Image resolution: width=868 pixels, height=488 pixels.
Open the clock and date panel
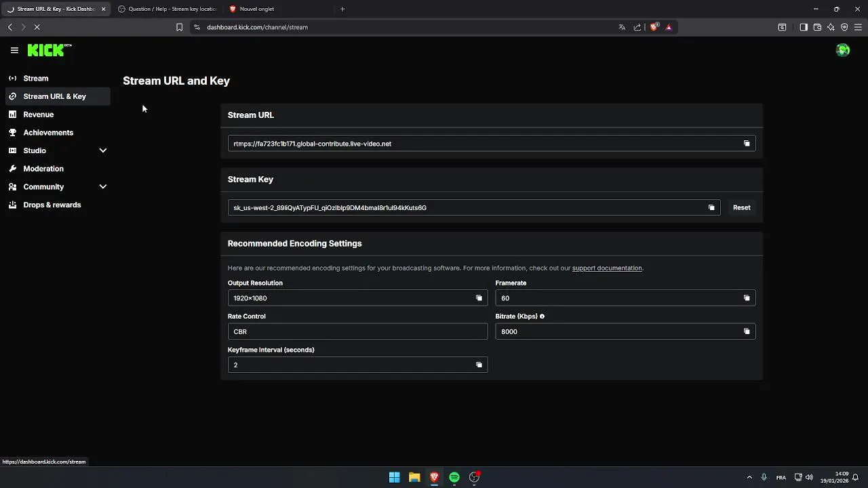835,477
